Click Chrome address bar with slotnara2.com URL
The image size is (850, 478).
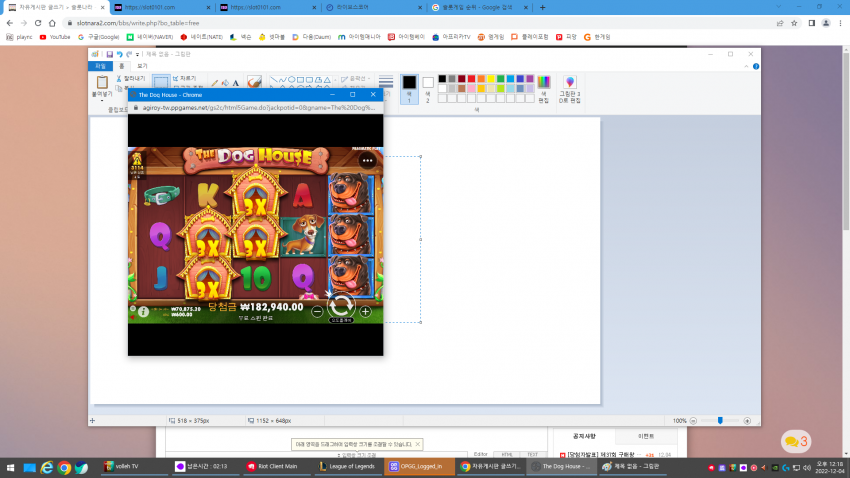[417, 23]
